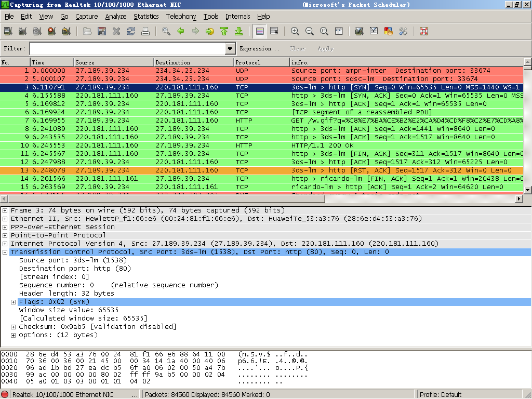Open coloring rules icon in toolbar

click(388, 31)
